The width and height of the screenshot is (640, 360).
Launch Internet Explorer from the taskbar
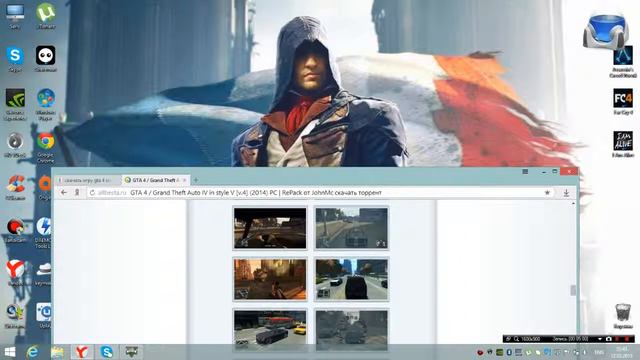pyautogui.click(x=33, y=352)
